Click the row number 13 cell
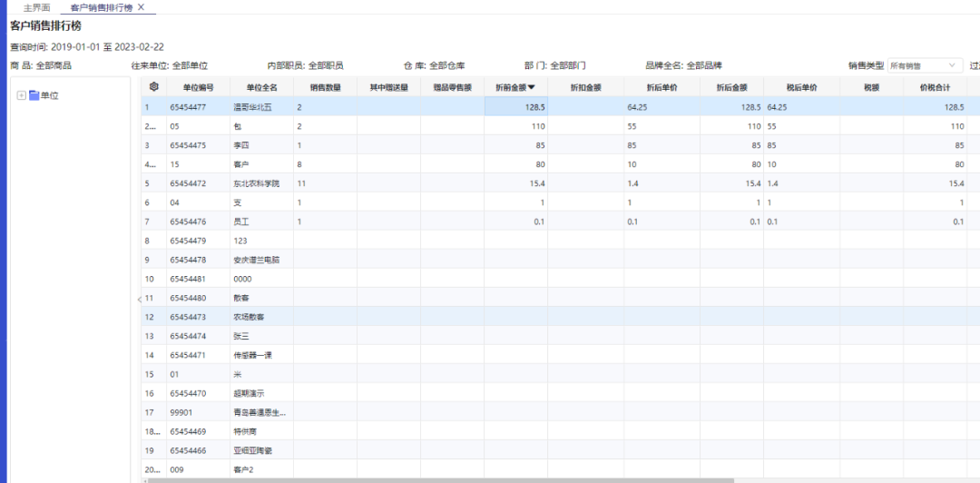 coord(153,336)
